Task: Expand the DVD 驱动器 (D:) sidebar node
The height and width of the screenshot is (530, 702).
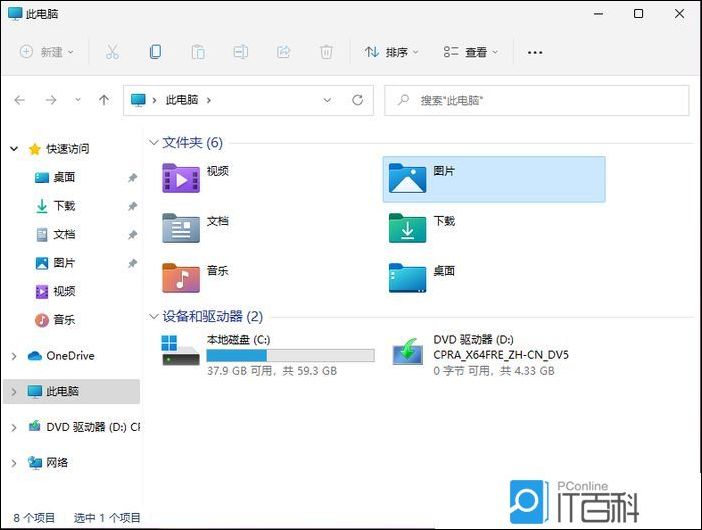Action: pyautogui.click(x=14, y=427)
